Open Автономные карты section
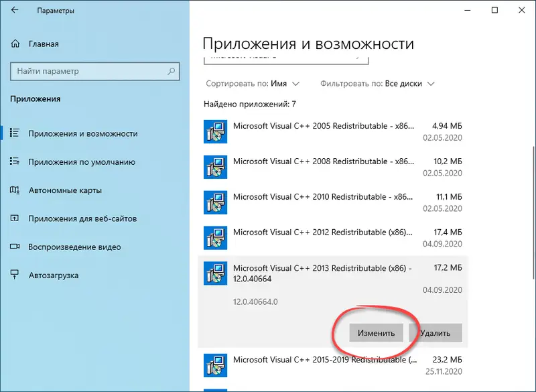The width and height of the screenshot is (536, 392). click(94, 190)
